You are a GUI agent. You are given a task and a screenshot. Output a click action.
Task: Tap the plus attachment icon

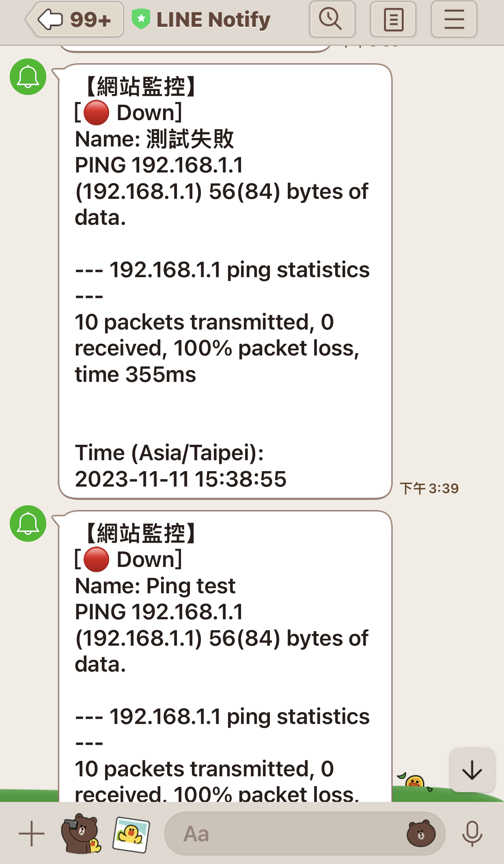32,834
